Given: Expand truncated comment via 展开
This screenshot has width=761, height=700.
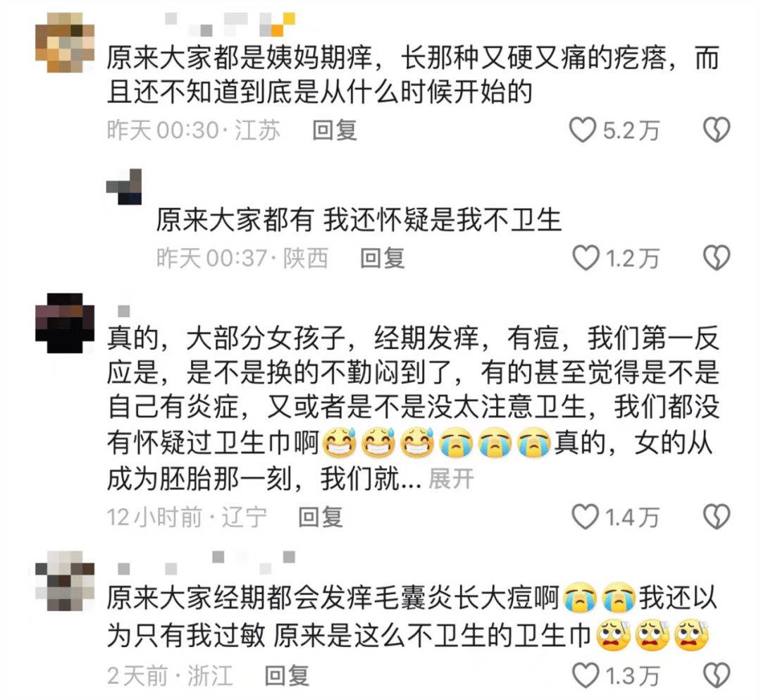Looking at the screenshot, I should (451, 479).
